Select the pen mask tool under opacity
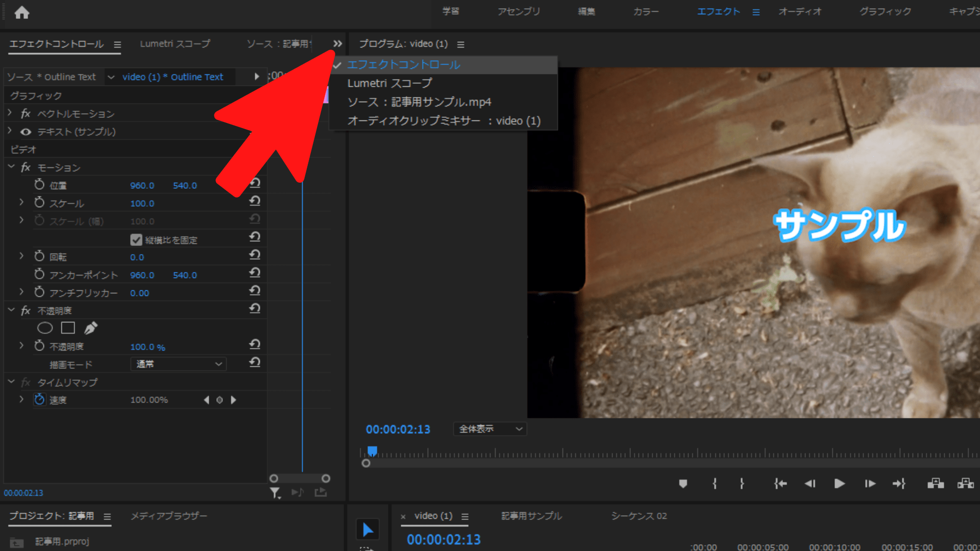The width and height of the screenshot is (980, 551). pos(91,328)
